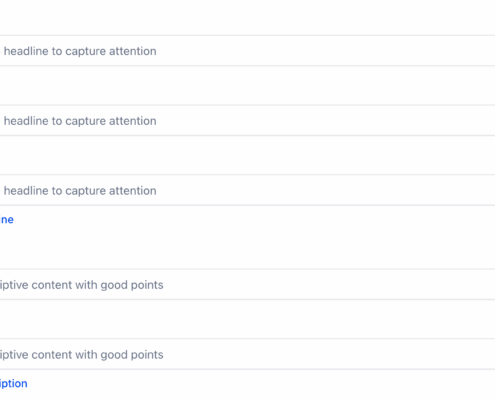The width and height of the screenshot is (495, 400).
Task: Follow the blue link at the bottom of the form
Action: 13,383
